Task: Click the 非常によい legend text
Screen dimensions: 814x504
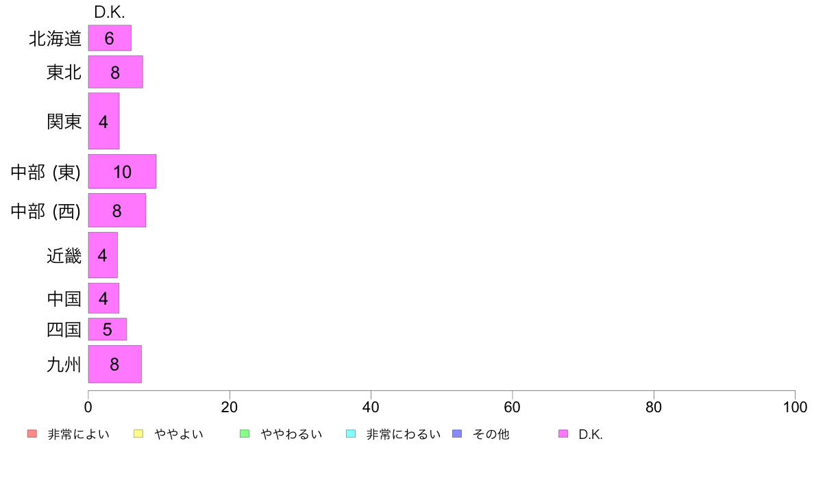Action: pyautogui.click(x=78, y=434)
